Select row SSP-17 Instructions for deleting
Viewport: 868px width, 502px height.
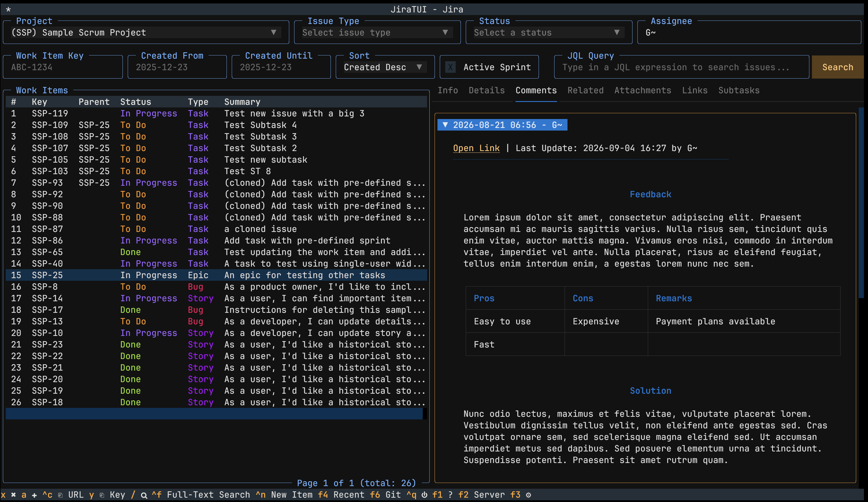(x=216, y=310)
